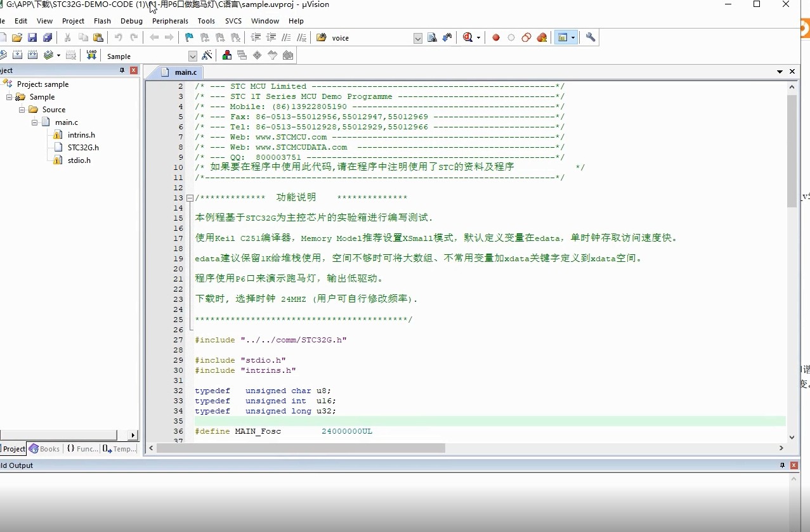810x532 pixels.
Task: Undo the last edit
Action: (118, 38)
